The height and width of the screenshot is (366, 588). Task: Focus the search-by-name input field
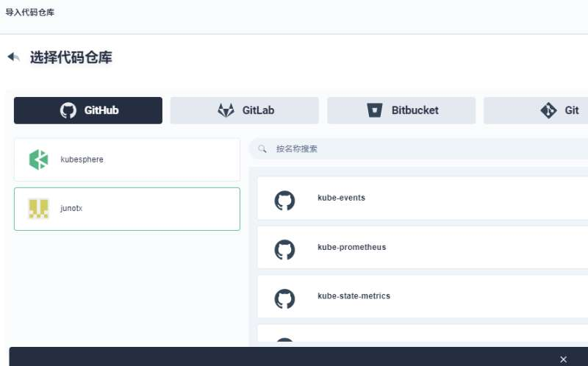(x=419, y=149)
